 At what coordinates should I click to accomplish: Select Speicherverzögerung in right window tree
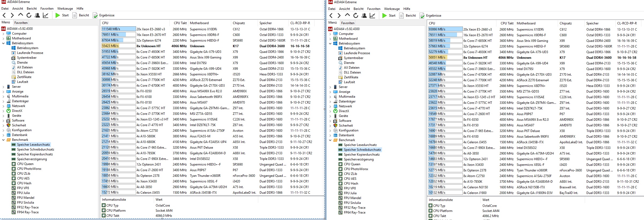click(359, 159)
